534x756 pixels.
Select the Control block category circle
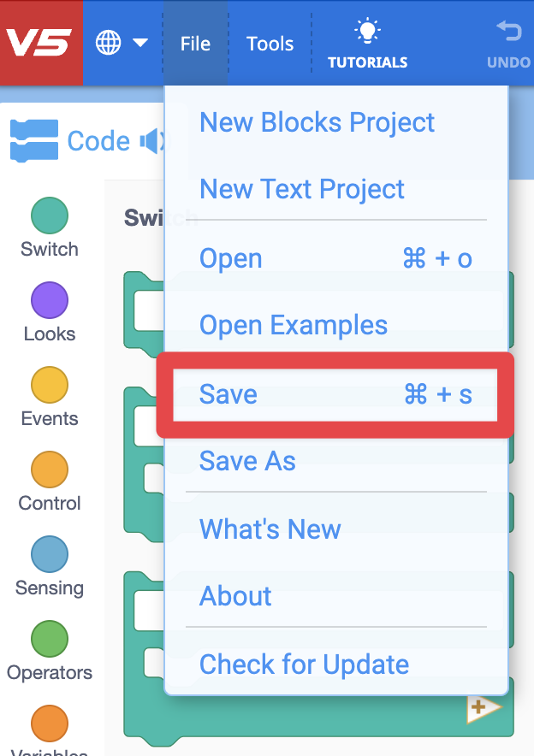pyautogui.click(x=49, y=470)
